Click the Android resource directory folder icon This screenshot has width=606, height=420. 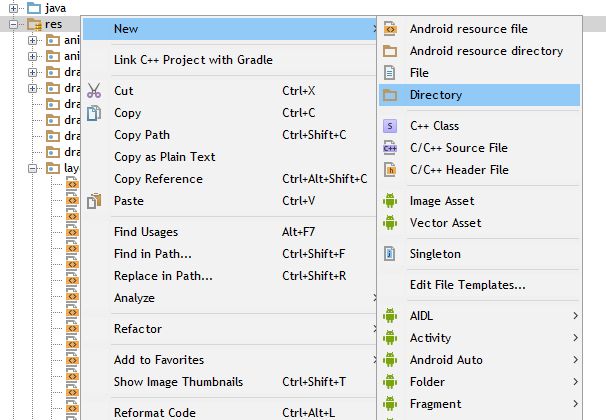pos(390,51)
